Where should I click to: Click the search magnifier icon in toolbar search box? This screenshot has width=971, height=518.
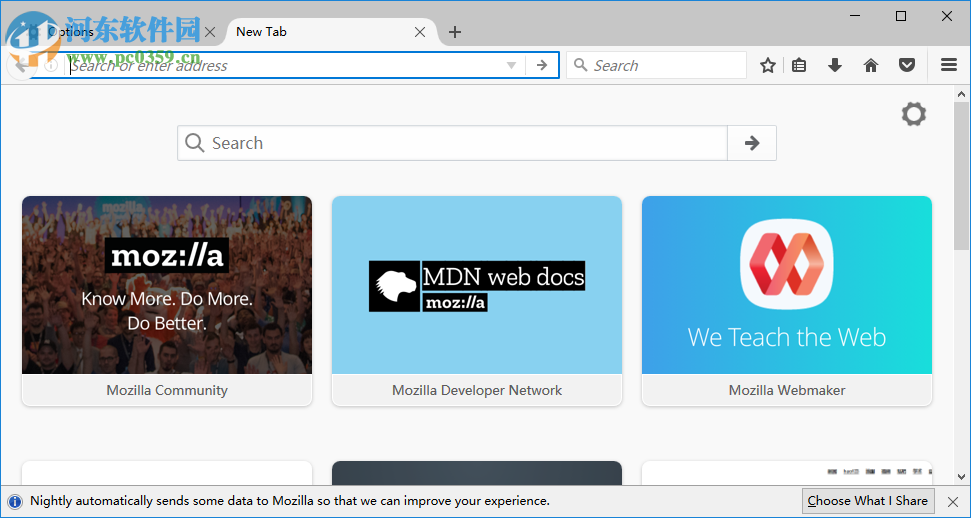580,65
